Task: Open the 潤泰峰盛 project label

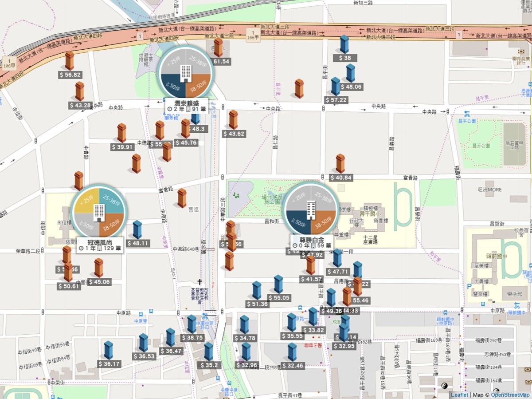Action: tap(186, 106)
